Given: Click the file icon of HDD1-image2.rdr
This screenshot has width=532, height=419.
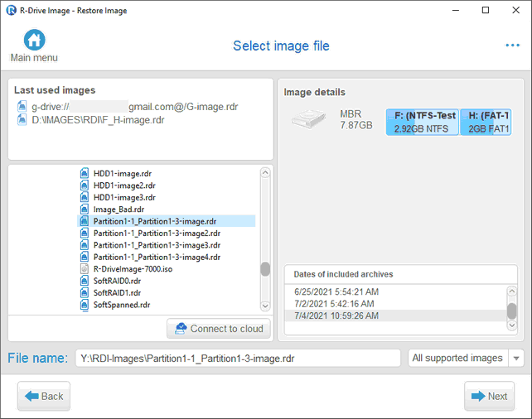Looking at the screenshot, I should 85,185.
